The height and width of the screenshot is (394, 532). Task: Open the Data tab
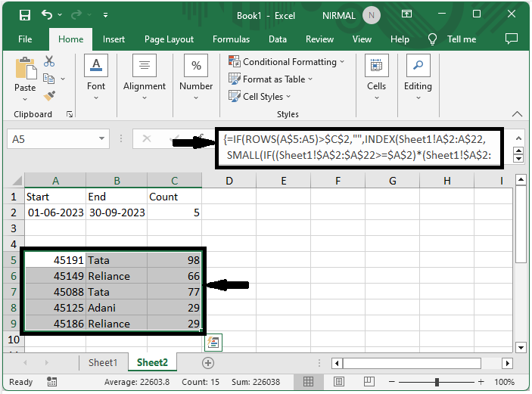point(278,39)
